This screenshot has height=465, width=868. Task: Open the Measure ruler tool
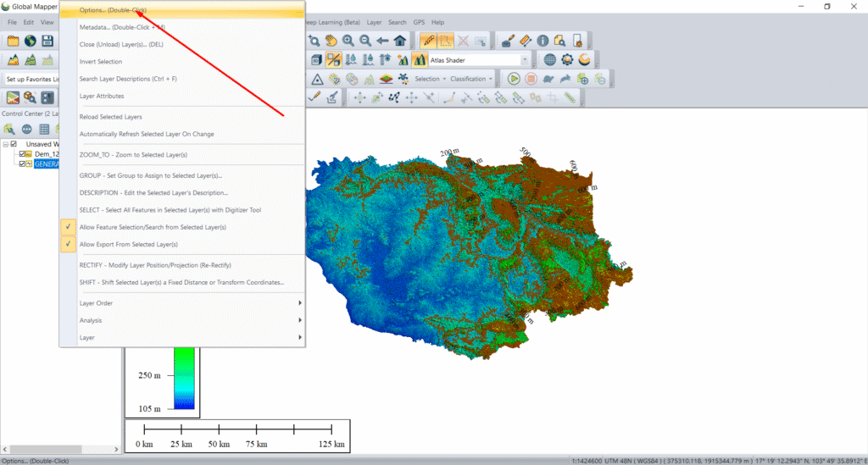pyautogui.click(x=525, y=41)
